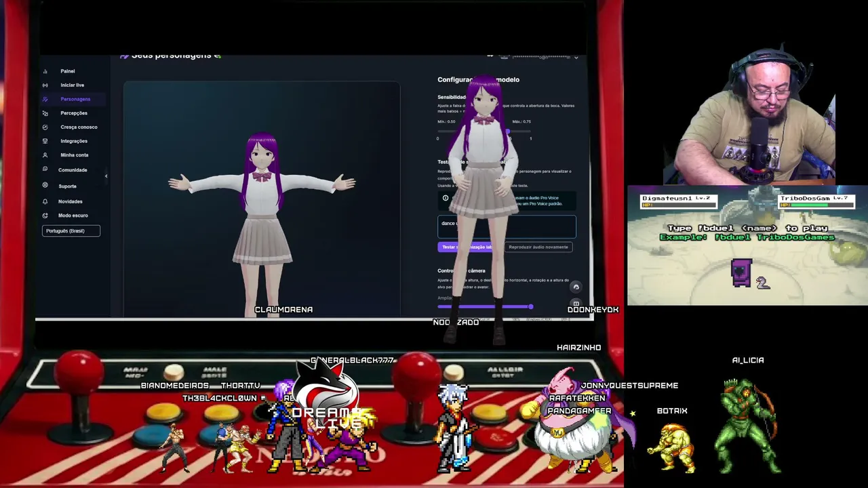
Task: Click the test text input containing 'dance'
Action: click(x=507, y=227)
